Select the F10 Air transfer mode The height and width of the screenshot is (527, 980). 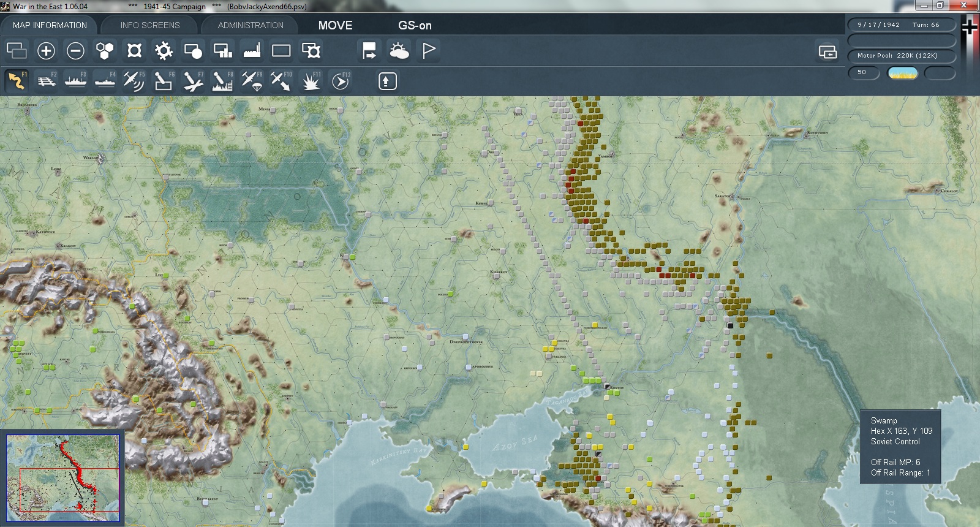click(x=281, y=81)
